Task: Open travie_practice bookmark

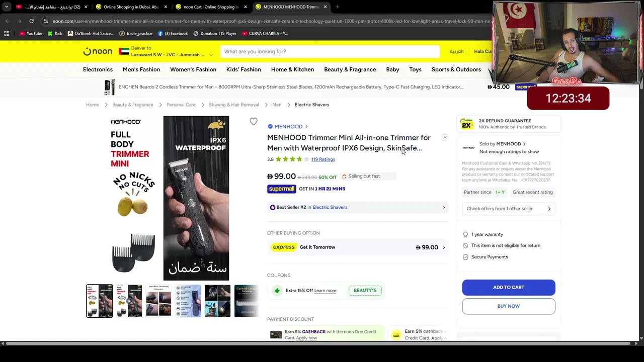Action: 136,33
